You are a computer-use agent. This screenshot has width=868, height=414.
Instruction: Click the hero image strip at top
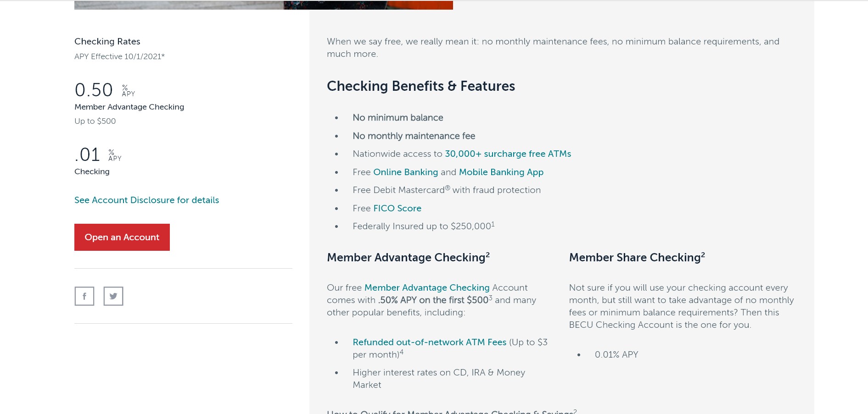263,5
